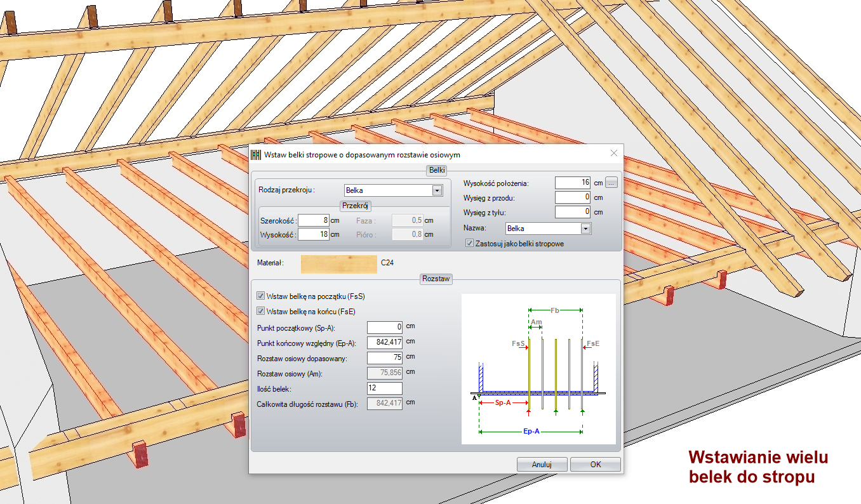This screenshot has height=504, width=861.
Task: Open the Rodzaj przekroju dropdown
Action: (x=436, y=190)
